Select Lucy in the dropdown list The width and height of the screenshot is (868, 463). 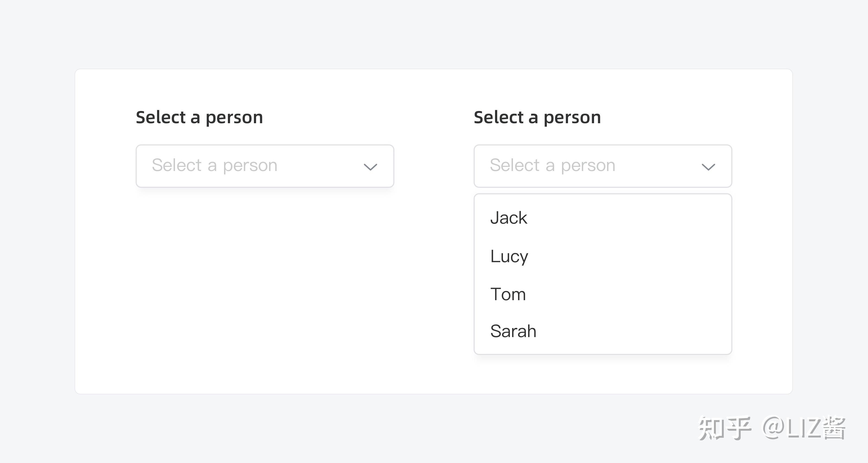(x=509, y=256)
